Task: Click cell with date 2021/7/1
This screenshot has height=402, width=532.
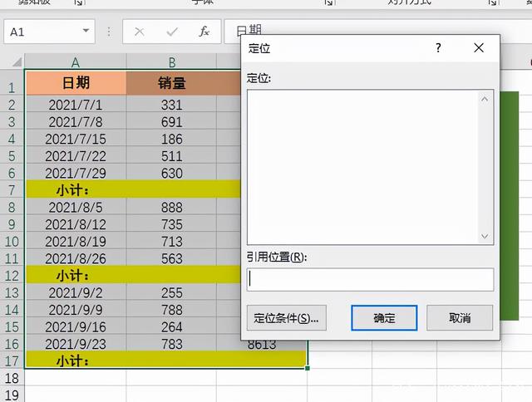Action: click(76, 105)
